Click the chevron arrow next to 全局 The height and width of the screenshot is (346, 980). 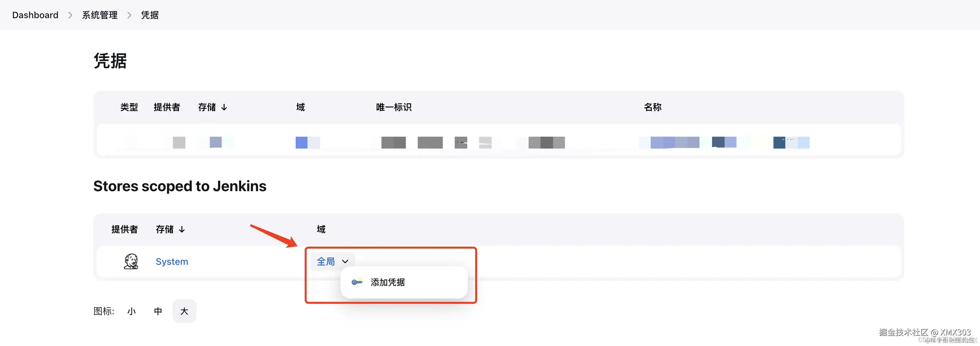345,261
